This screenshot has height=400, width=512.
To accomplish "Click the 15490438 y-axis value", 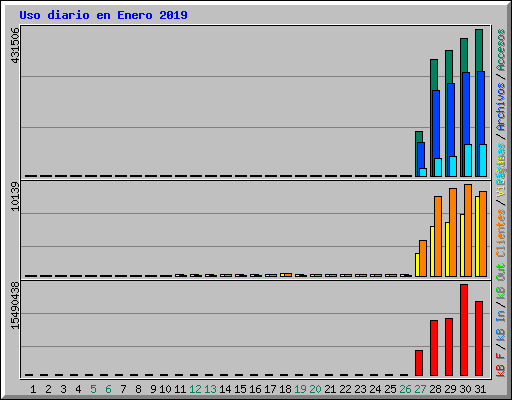I will pyautogui.click(x=15, y=305).
